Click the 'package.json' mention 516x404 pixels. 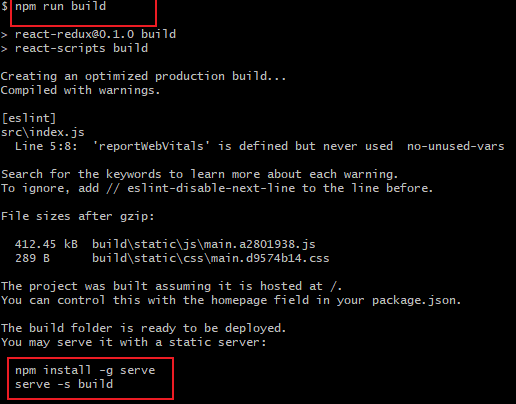(x=416, y=300)
